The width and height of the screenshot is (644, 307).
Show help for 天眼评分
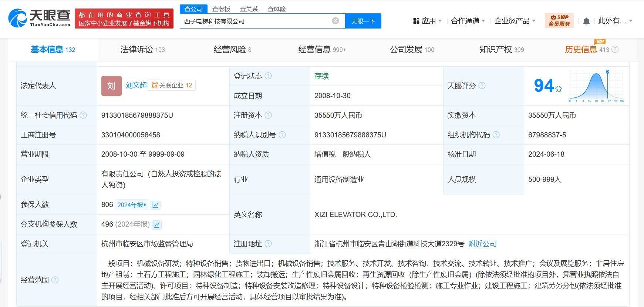tap(482, 86)
